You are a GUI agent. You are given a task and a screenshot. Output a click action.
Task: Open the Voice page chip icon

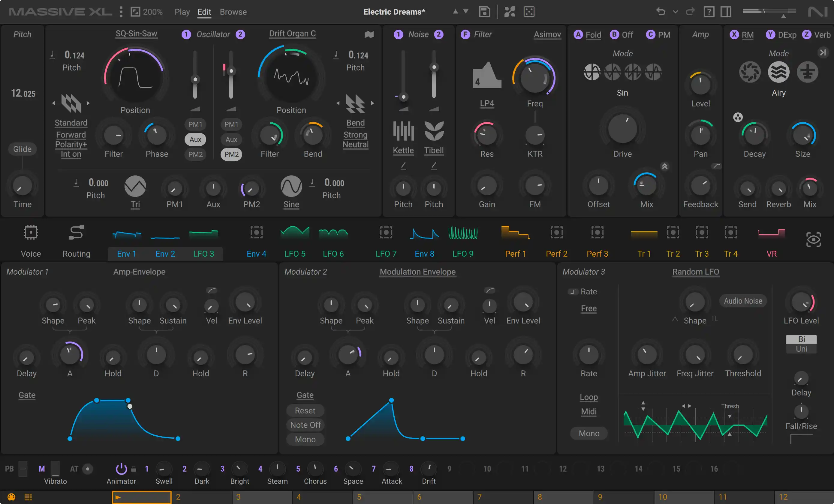(x=31, y=233)
